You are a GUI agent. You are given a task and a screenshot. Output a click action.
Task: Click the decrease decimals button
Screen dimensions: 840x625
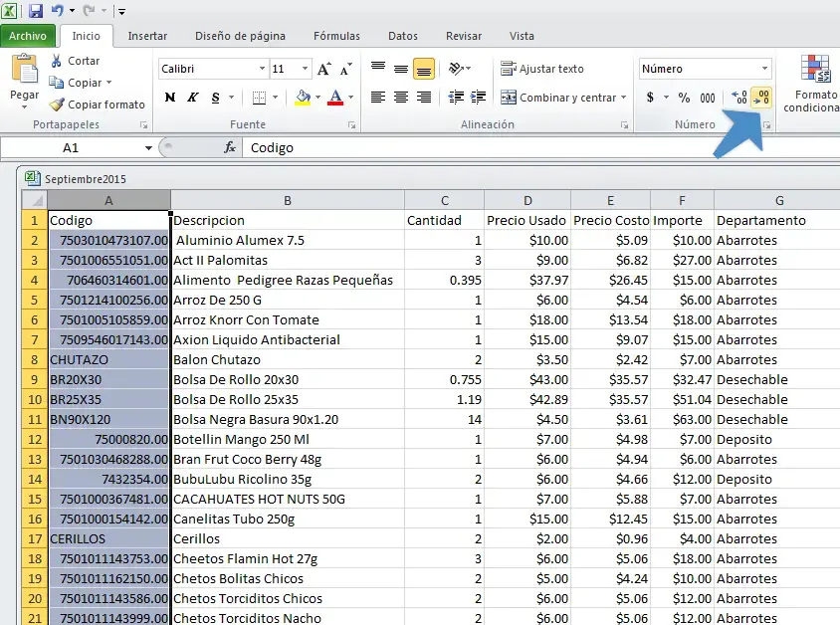point(761,98)
